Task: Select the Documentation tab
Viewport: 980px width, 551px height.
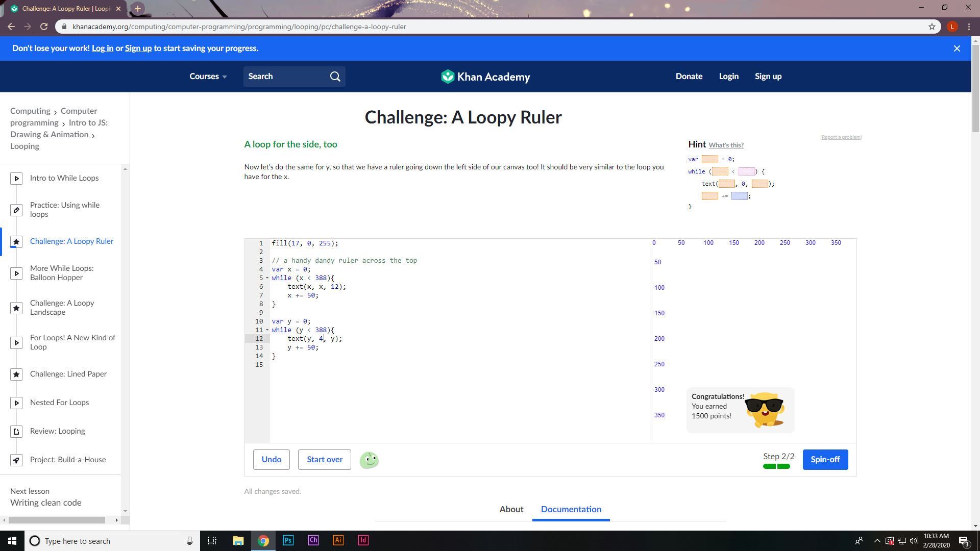Action: (x=571, y=509)
